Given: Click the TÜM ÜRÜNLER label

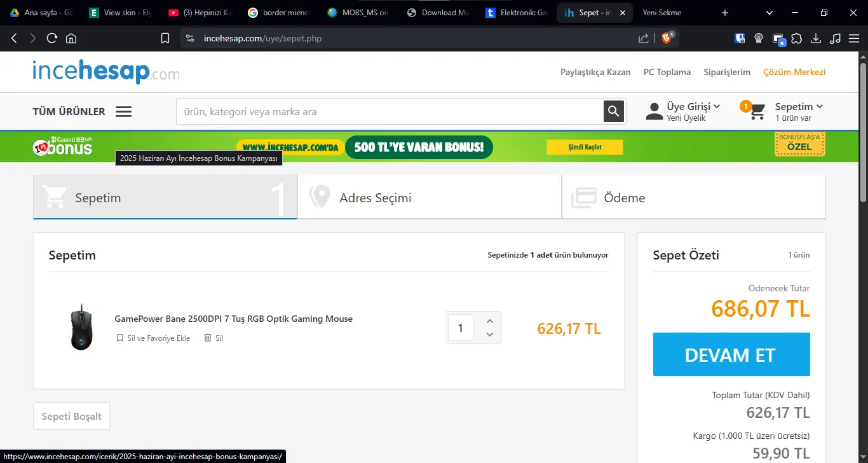Looking at the screenshot, I should tap(69, 112).
